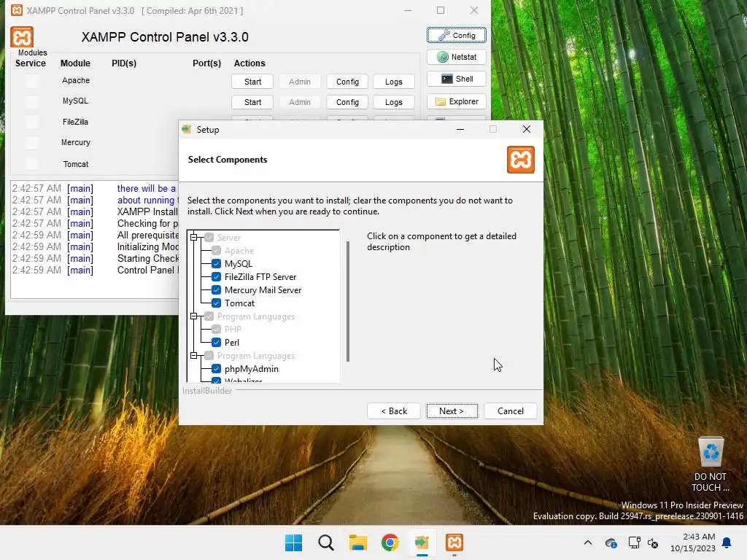Open Netstat in XAMPP Control Panel
Viewport: 747px width, 560px height.
457,57
